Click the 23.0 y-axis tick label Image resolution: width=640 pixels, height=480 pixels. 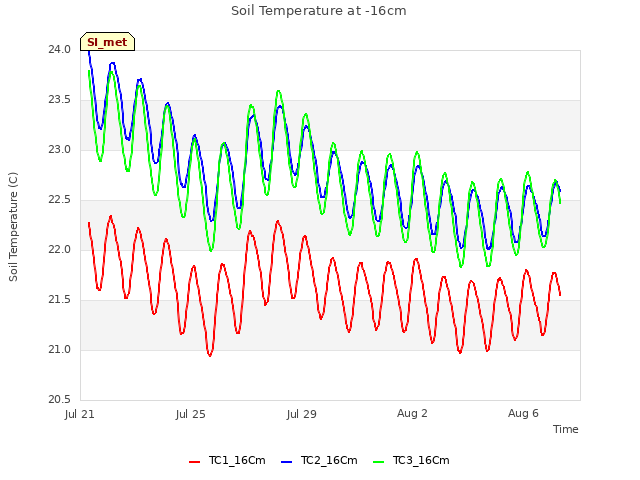(x=60, y=150)
